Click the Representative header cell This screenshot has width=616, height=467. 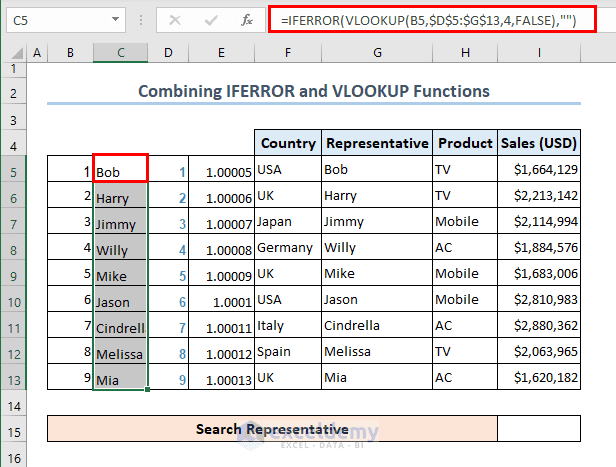click(377, 143)
